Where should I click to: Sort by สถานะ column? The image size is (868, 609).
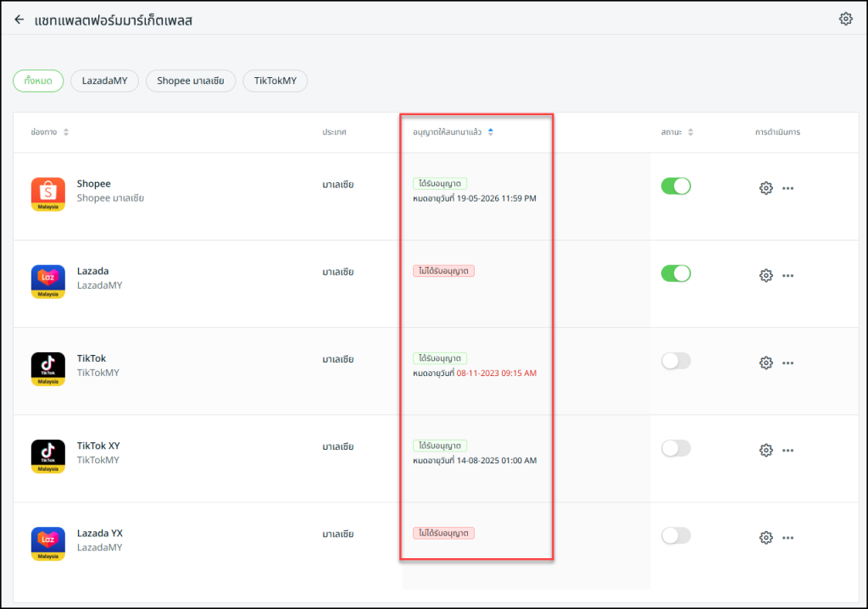690,132
